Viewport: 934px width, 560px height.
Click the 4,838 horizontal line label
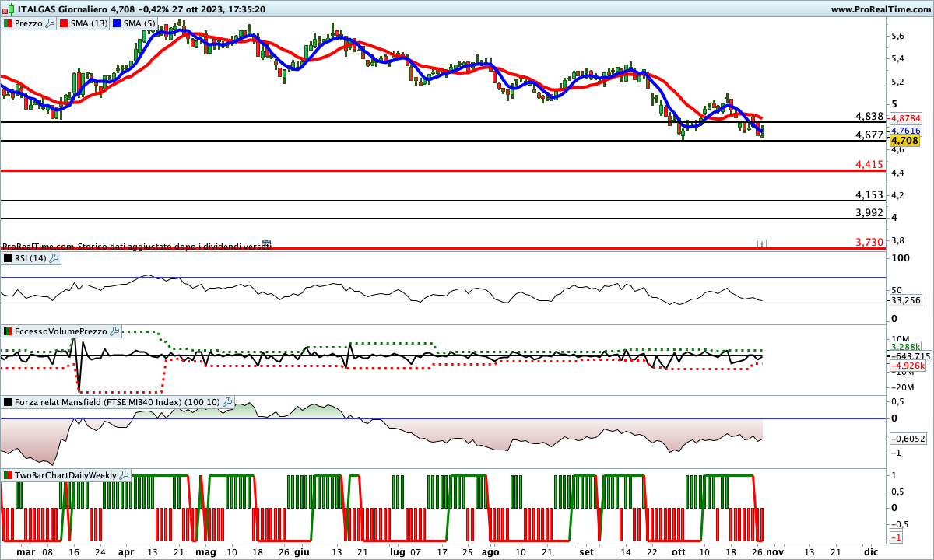(869, 116)
